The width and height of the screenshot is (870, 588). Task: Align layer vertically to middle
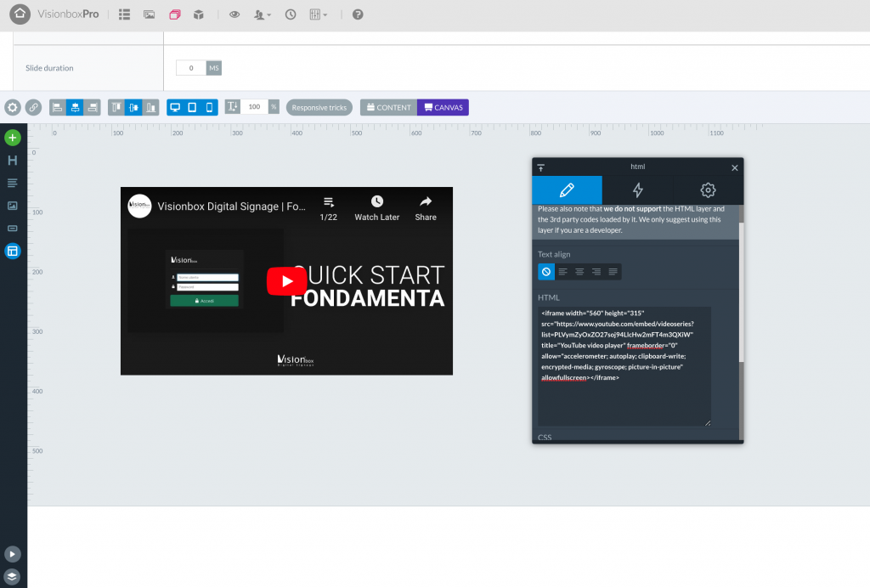(133, 107)
